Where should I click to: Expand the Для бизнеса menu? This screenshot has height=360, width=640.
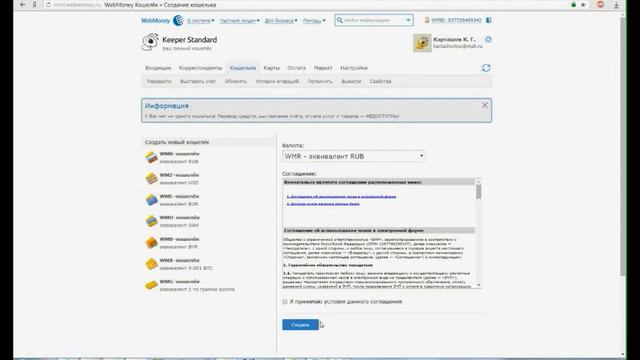click(x=281, y=20)
